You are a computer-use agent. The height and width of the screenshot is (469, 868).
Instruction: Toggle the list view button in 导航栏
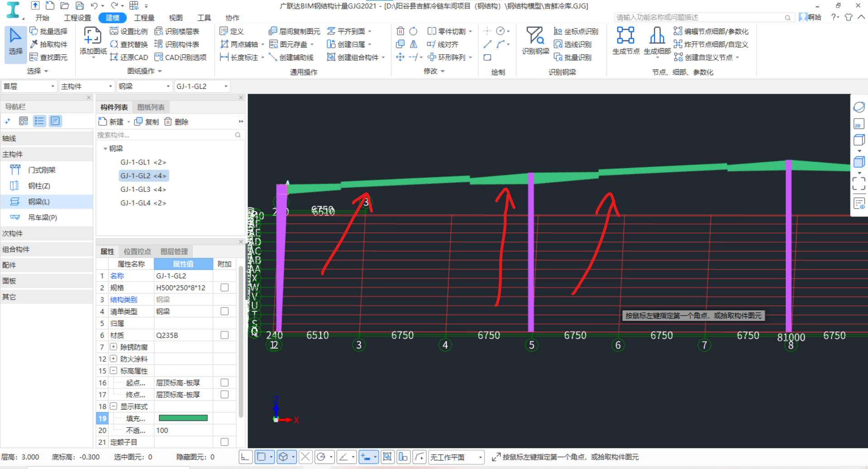click(x=39, y=121)
